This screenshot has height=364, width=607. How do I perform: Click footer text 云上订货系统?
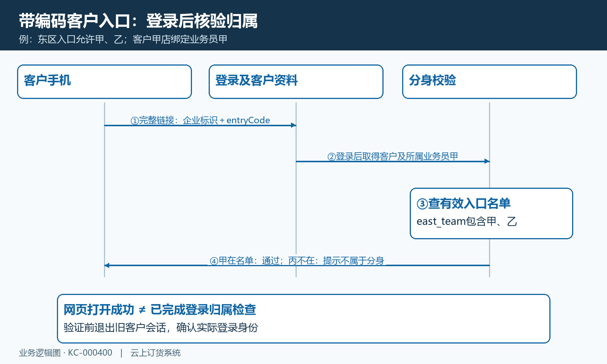(x=156, y=353)
